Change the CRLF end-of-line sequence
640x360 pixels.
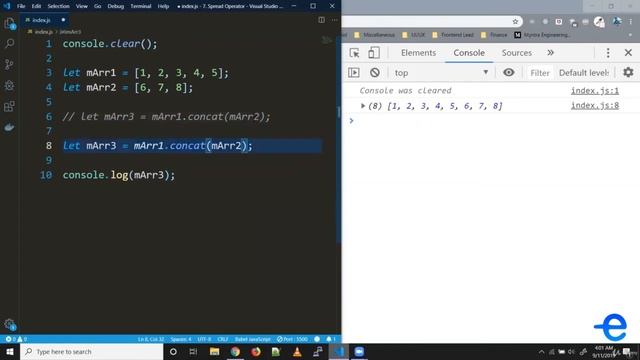tap(222, 339)
